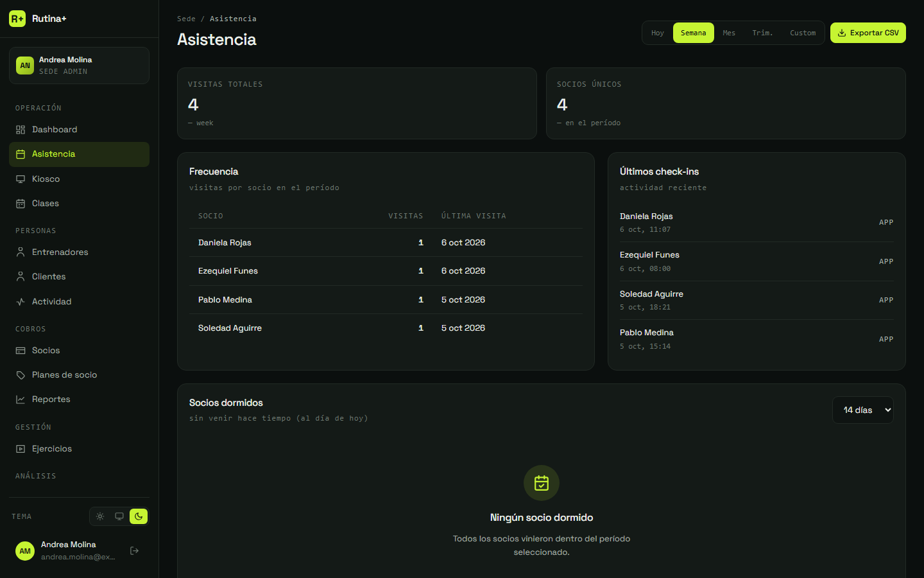
Task: Select the Hoy period tab
Action: [658, 33]
